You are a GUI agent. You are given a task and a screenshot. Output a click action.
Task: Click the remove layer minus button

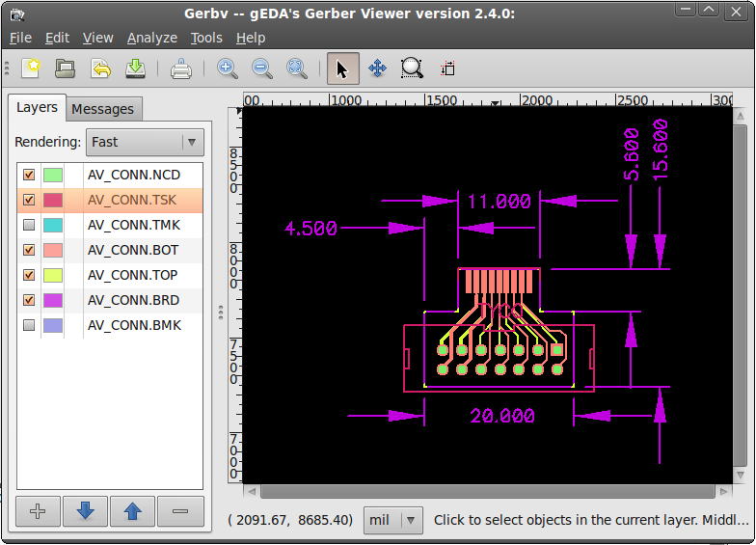point(180,511)
